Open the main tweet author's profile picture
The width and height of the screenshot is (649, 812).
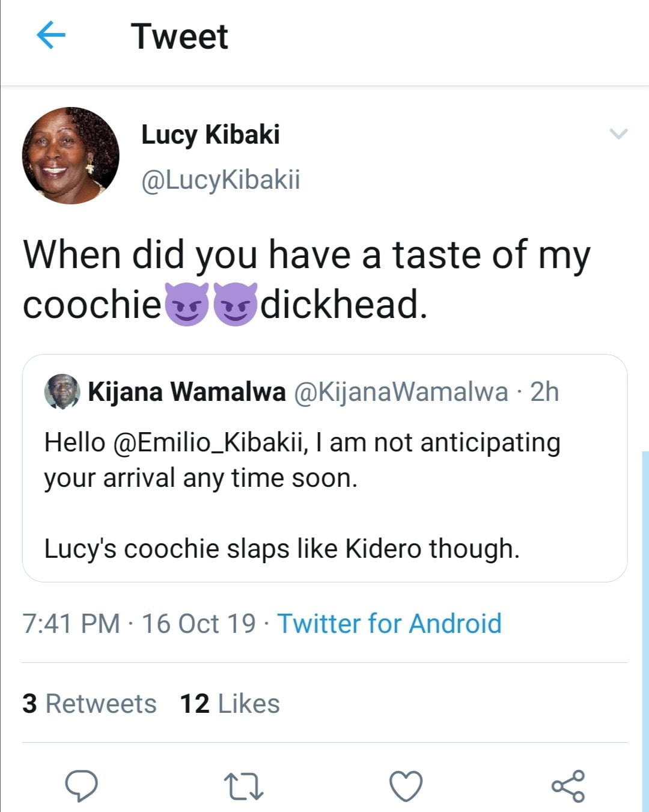[x=71, y=156]
